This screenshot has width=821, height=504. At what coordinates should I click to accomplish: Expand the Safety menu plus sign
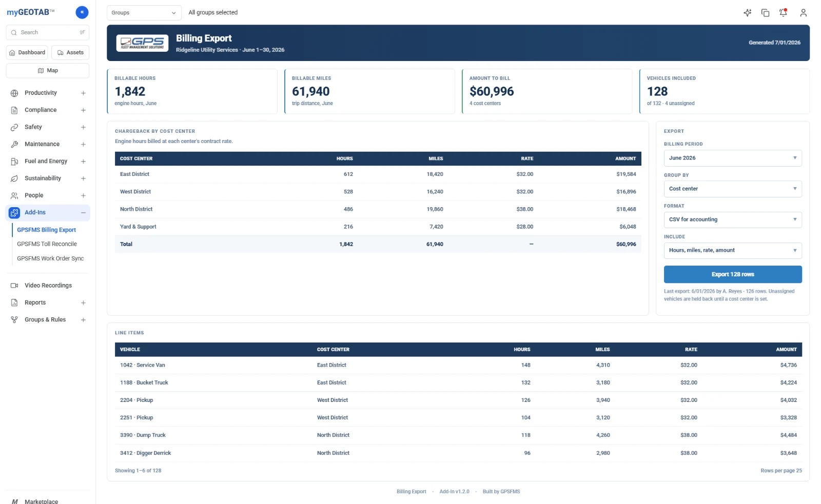tap(83, 127)
